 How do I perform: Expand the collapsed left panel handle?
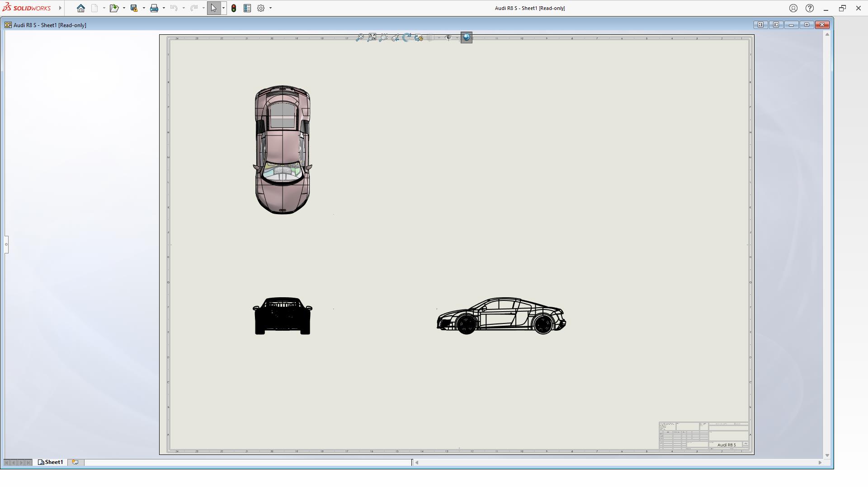tap(6, 244)
